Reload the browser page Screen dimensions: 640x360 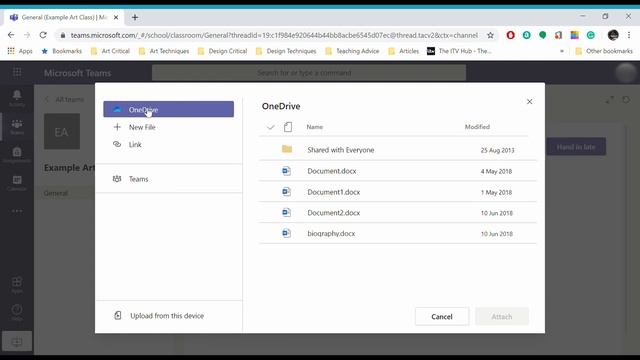(43, 35)
